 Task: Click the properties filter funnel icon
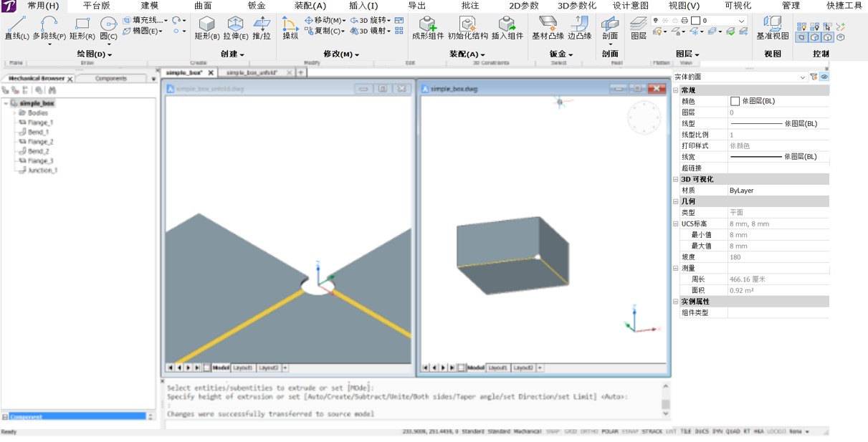[814, 77]
